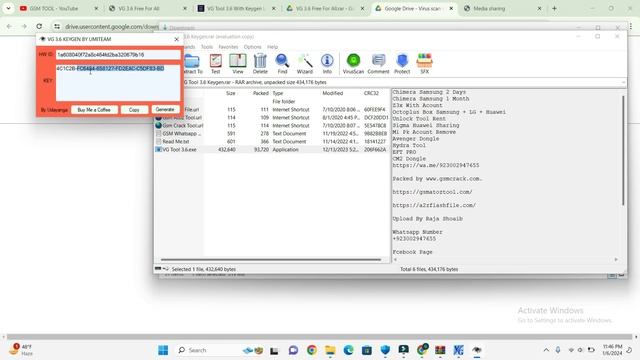Screen dimensions: 640x360
Task: Sort by the CRC32 column header
Action: pos(371,93)
